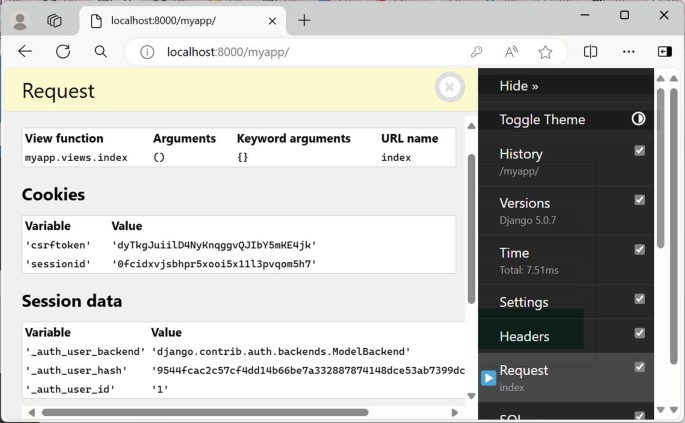This screenshot has height=423, width=685.
Task: Open the Settings debug panel
Action: [524, 302]
